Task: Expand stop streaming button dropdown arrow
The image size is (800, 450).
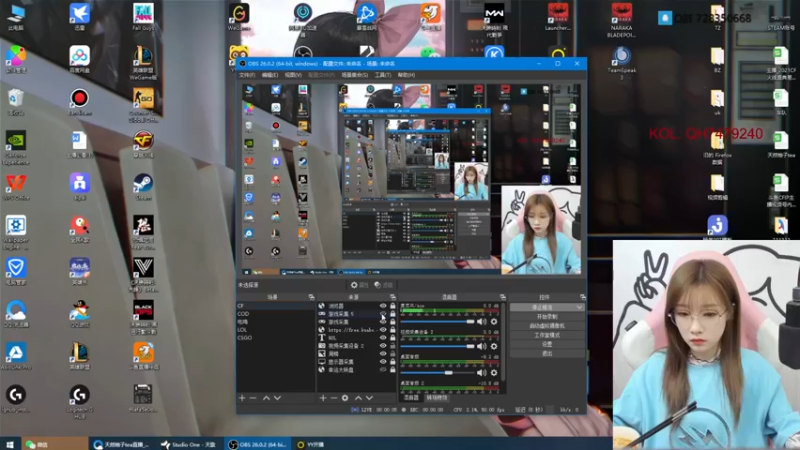Action: pyautogui.click(x=579, y=308)
